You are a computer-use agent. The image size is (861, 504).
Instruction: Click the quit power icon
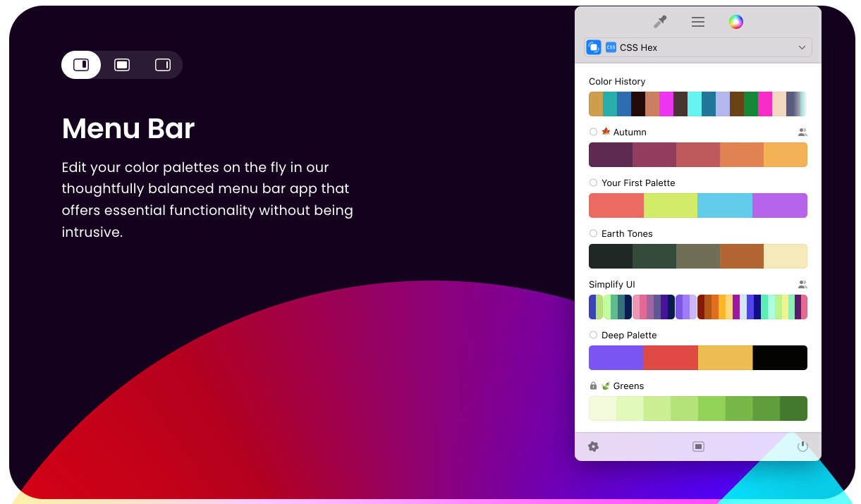(x=802, y=446)
